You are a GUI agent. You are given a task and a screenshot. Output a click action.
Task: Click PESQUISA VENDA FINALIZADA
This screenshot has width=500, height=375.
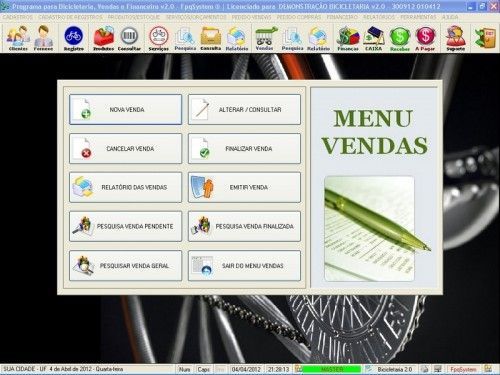[x=244, y=226]
